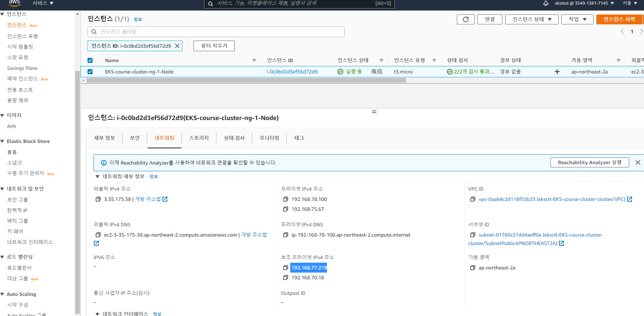Open the ekstest account dropdown
The image size is (644, 316).
(x=584, y=3)
